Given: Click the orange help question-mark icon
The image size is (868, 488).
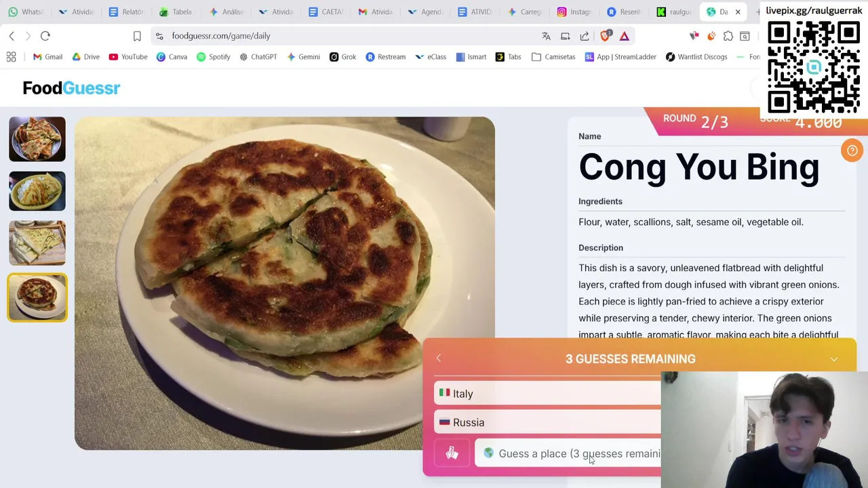Looking at the screenshot, I should 852,150.
